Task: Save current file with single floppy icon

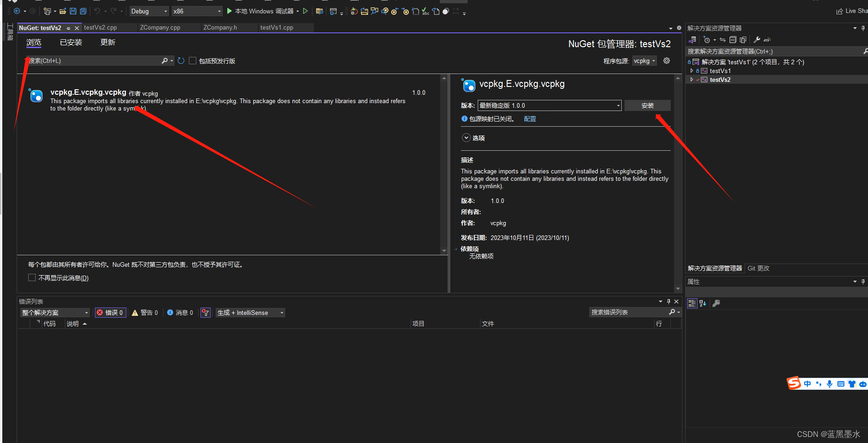Action: click(x=73, y=11)
